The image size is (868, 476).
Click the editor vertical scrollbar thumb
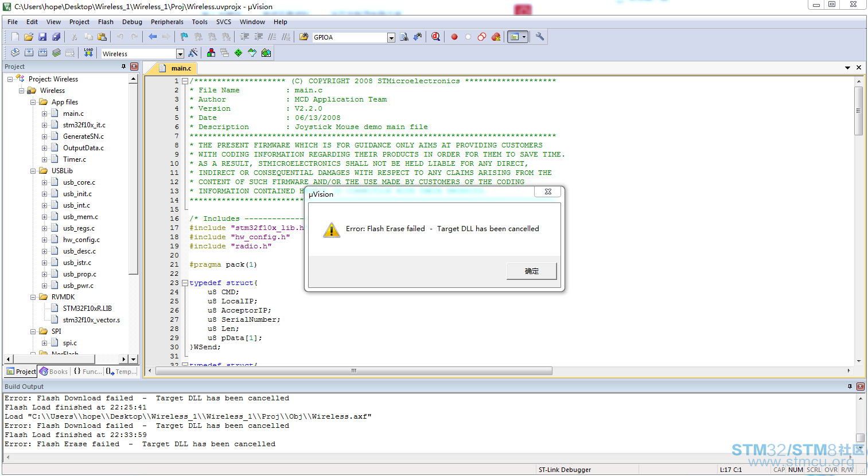click(x=859, y=110)
